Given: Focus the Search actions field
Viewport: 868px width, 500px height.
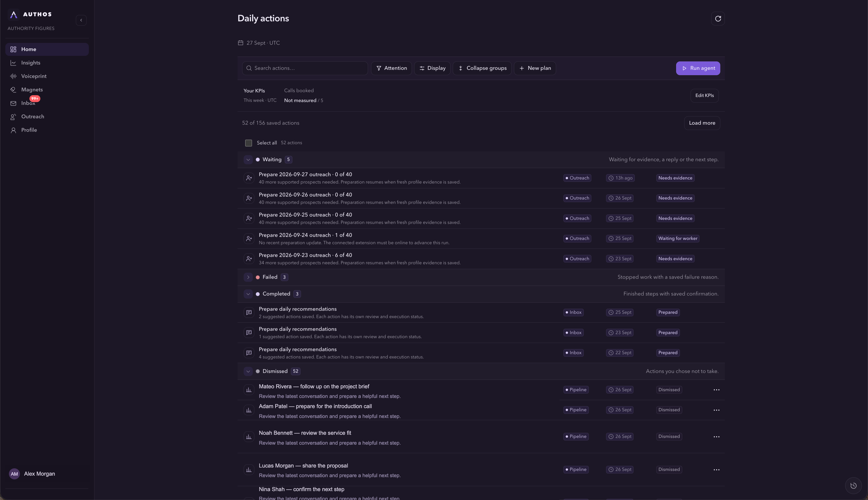Looking at the screenshot, I should 305,68.
